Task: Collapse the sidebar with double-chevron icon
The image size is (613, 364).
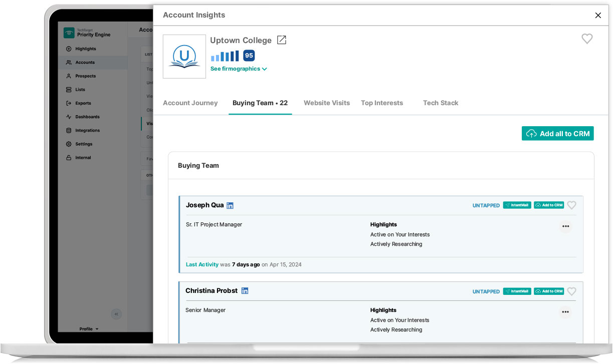Action: pyautogui.click(x=116, y=314)
